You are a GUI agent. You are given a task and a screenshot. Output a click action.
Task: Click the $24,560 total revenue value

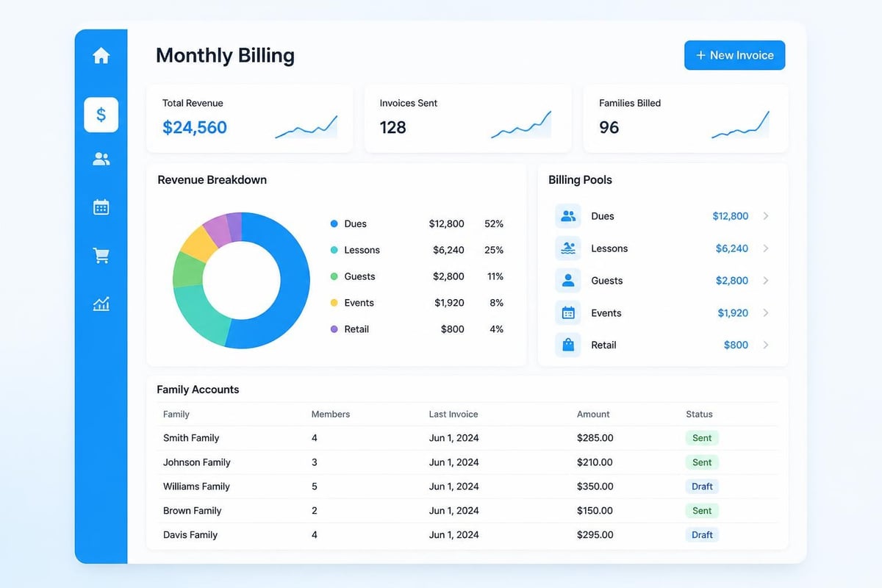tap(195, 127)
